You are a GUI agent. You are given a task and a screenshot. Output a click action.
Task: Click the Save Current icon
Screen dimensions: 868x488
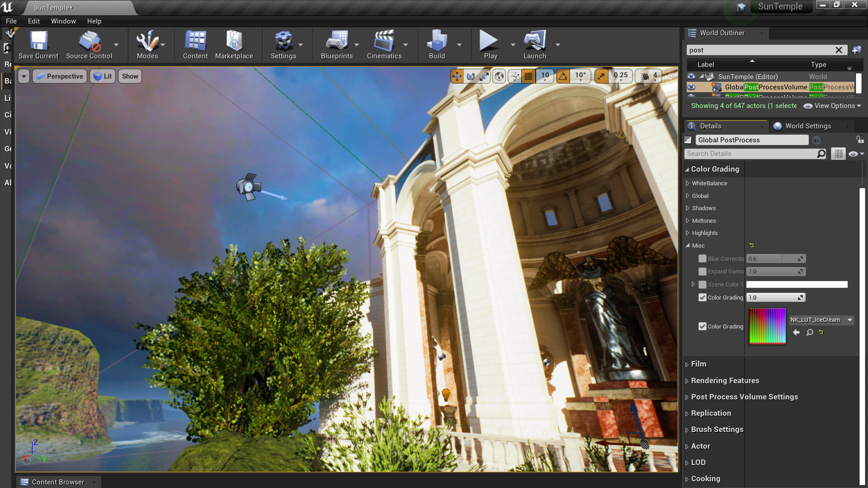(38, 41)
